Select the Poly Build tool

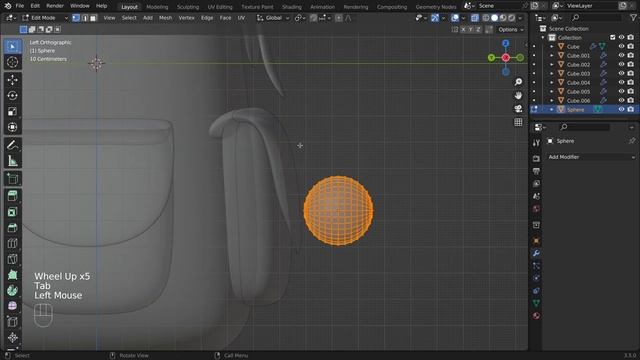(x=13, y=275)
